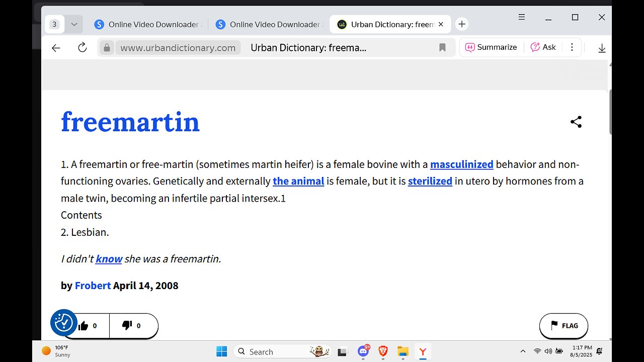Image resolution: width=644 pixels, height=362 pixels.
Task: Share the freemartin definition
Action: click(576, 122)
